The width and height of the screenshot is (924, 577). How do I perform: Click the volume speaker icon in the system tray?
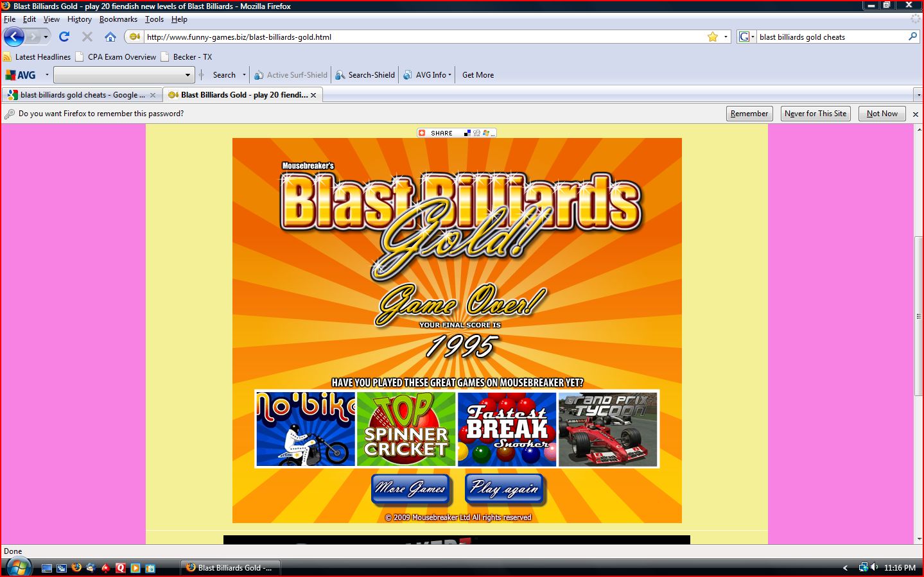pyautogui.click(x=875, y=567)
